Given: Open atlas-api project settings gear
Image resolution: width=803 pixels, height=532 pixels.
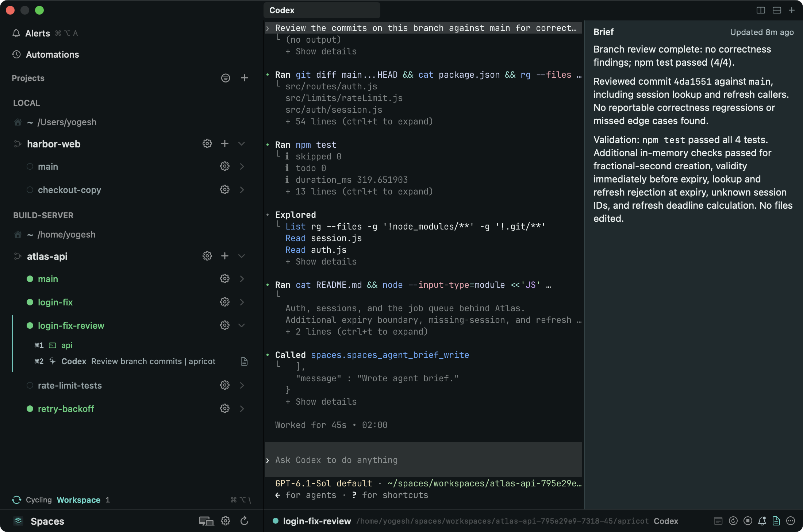Looking at the screenshot, I should click(x=207, y=256).
